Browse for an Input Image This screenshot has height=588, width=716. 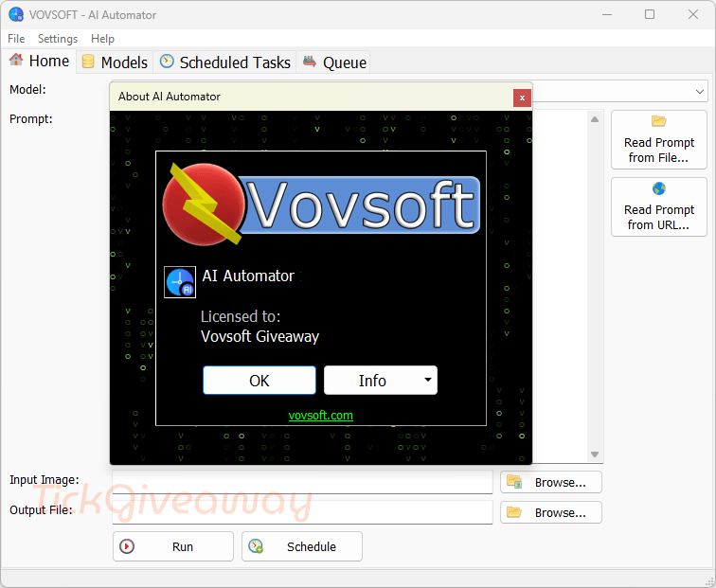551,482
